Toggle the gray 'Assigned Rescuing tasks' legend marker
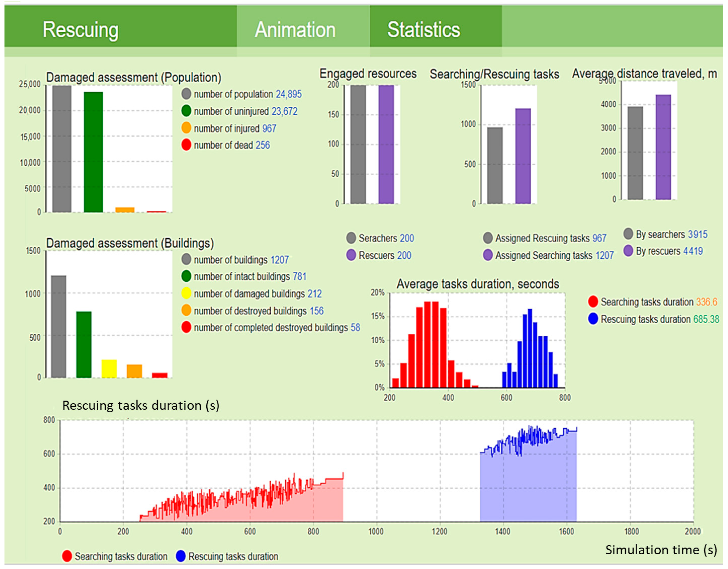The image size is (728, 569). (488, 238)
